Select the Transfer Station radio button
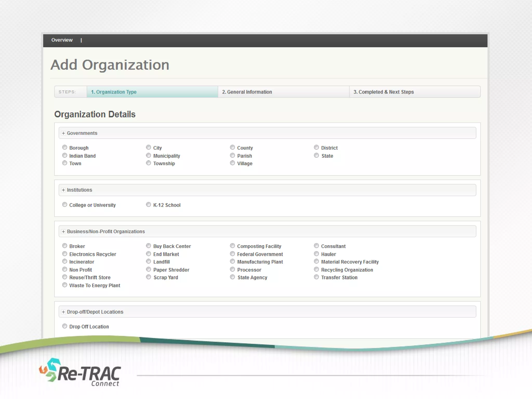This screenshot has width=532, height=399. click(316, 277)
